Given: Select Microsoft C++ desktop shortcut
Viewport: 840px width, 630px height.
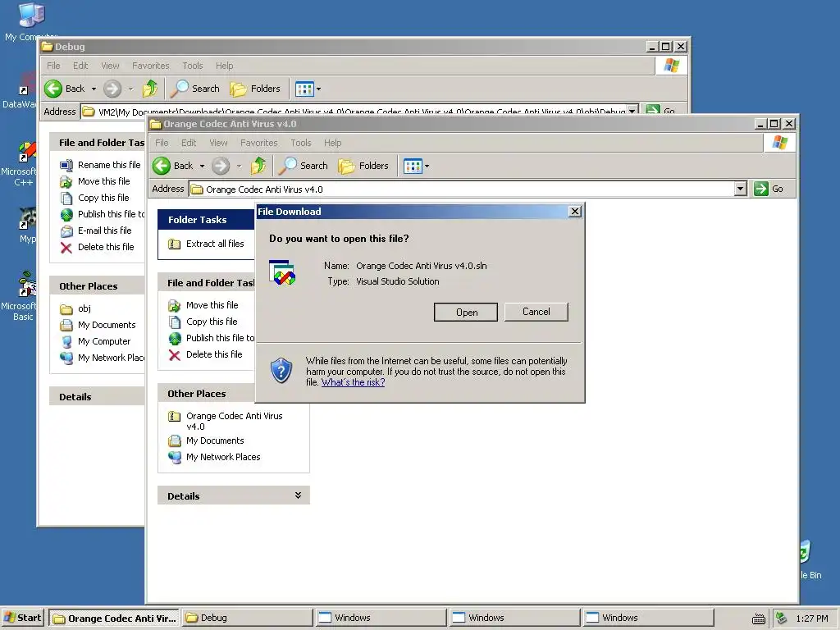Looking at the screenshot, I should 20,164.
